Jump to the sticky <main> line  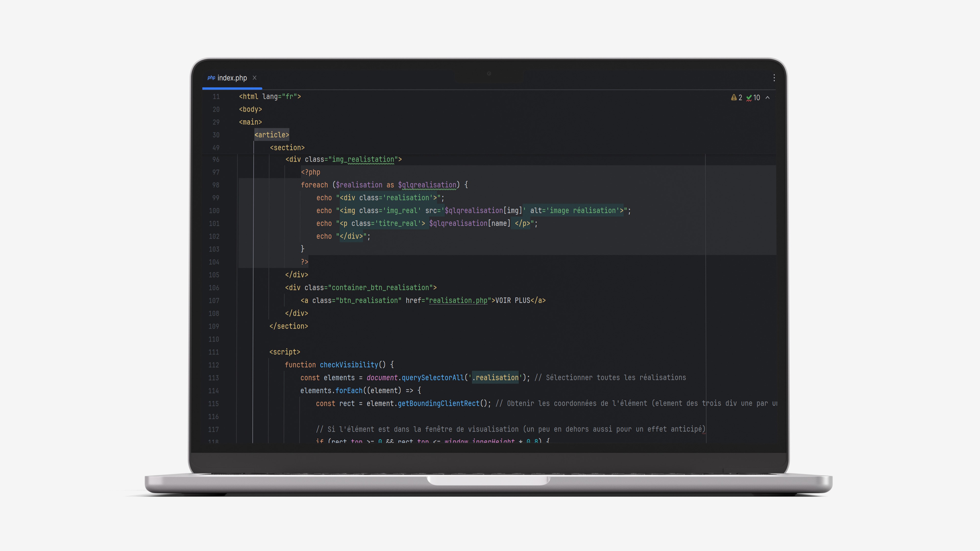250,122
